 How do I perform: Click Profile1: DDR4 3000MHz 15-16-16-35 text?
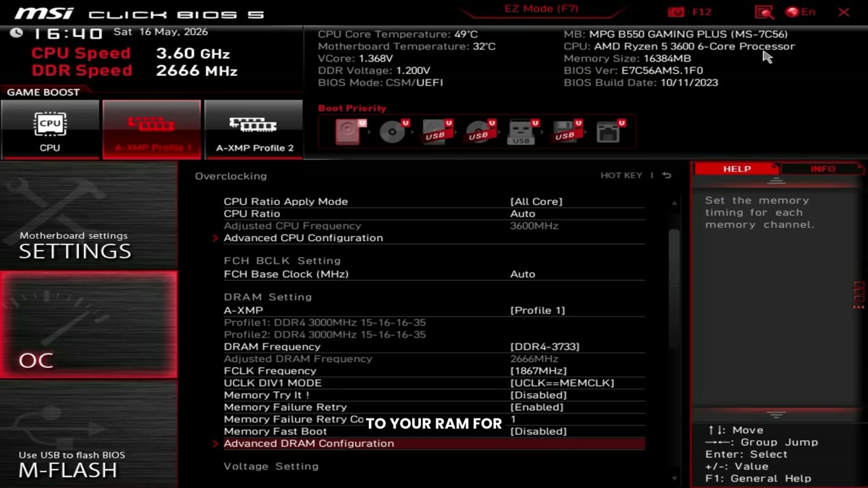tap(325, 322)
